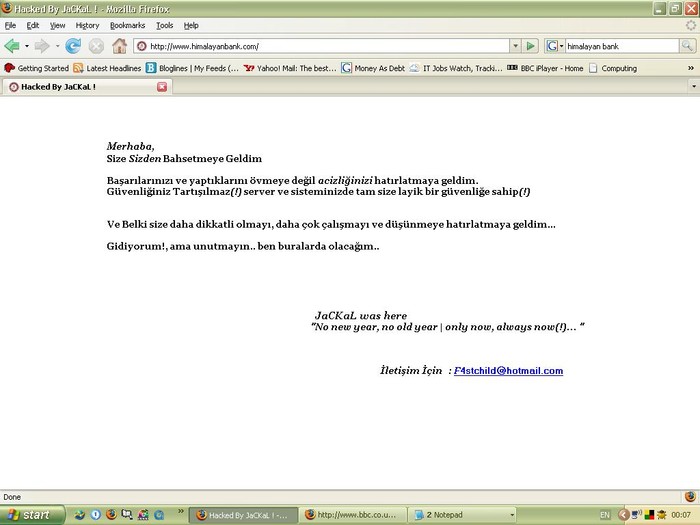Click the green Go arrow button

coord(531,46)
